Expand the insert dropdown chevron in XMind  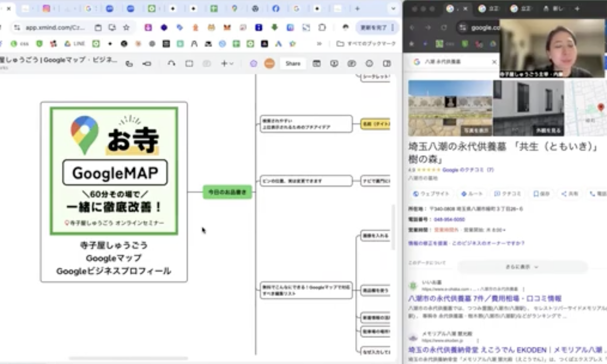[231, 63]
